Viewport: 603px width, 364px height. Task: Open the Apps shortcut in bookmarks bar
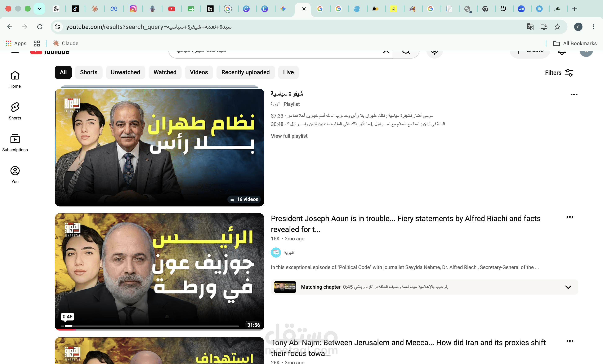click(16, 44)
